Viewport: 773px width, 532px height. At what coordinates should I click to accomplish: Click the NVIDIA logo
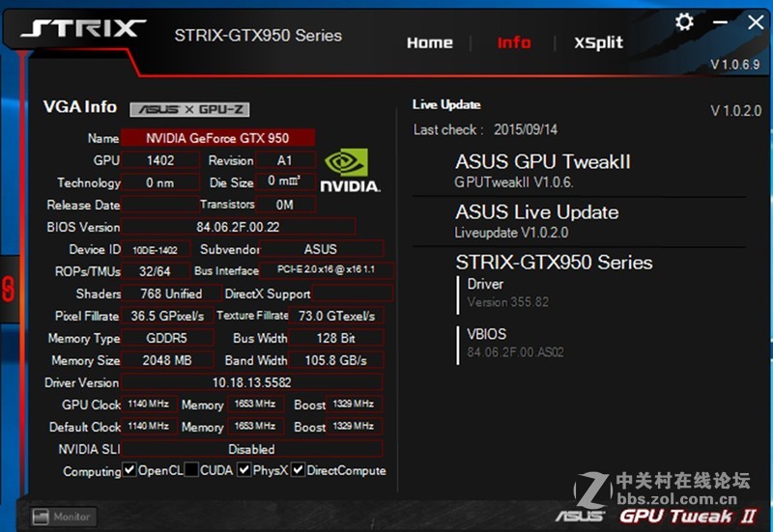350,171
